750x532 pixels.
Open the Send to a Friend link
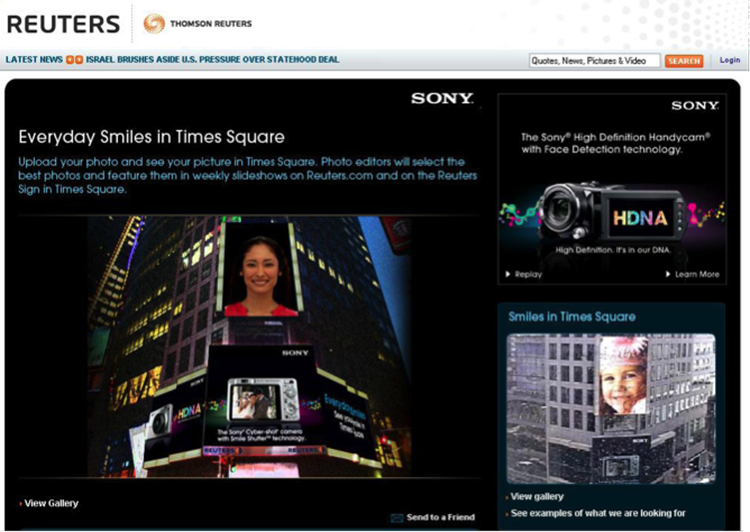(441, 517)
